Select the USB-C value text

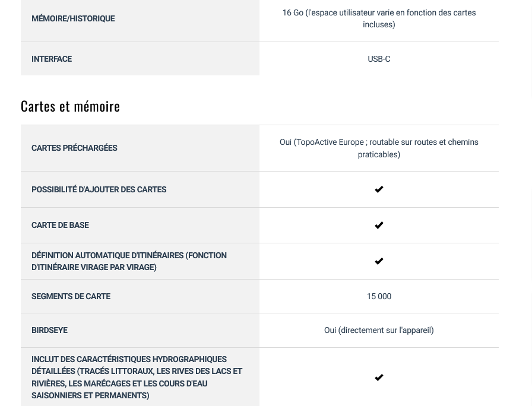(x=379, y=59)
